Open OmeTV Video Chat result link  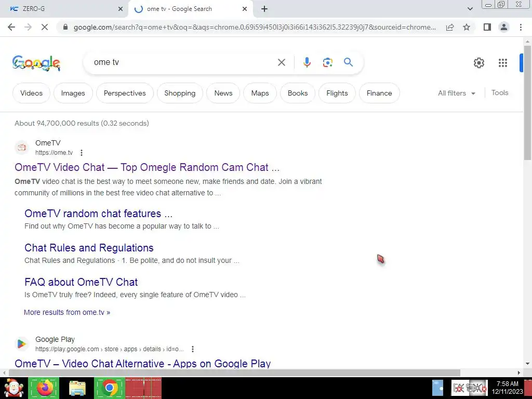147,167
